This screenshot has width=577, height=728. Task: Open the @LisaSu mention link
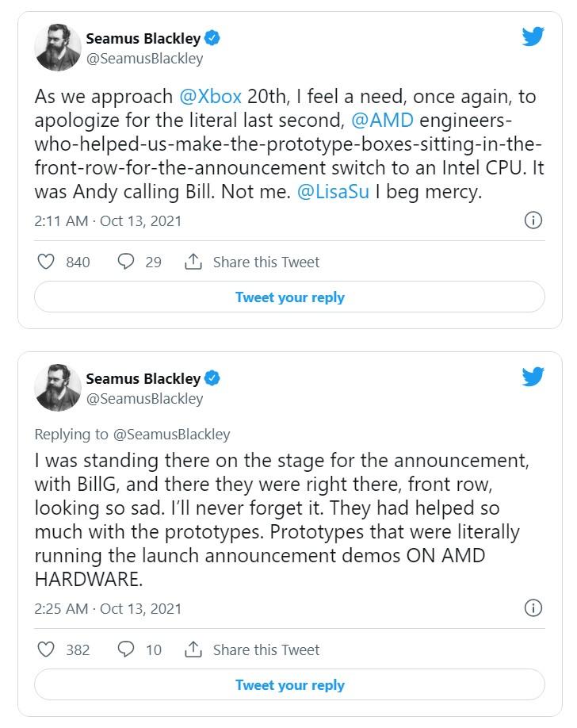pos(334,192)
